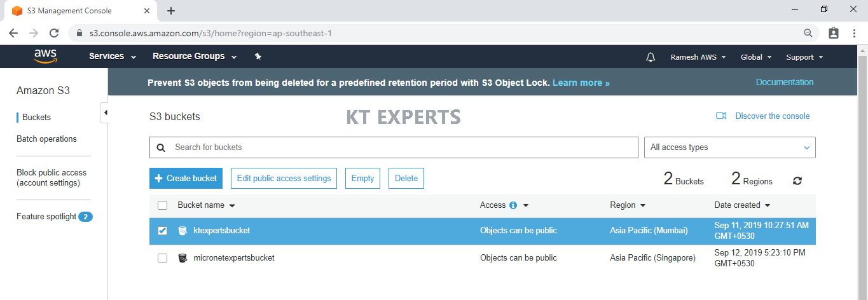
Task: Click browser forward arrow
Action: [x=34, y=33]
